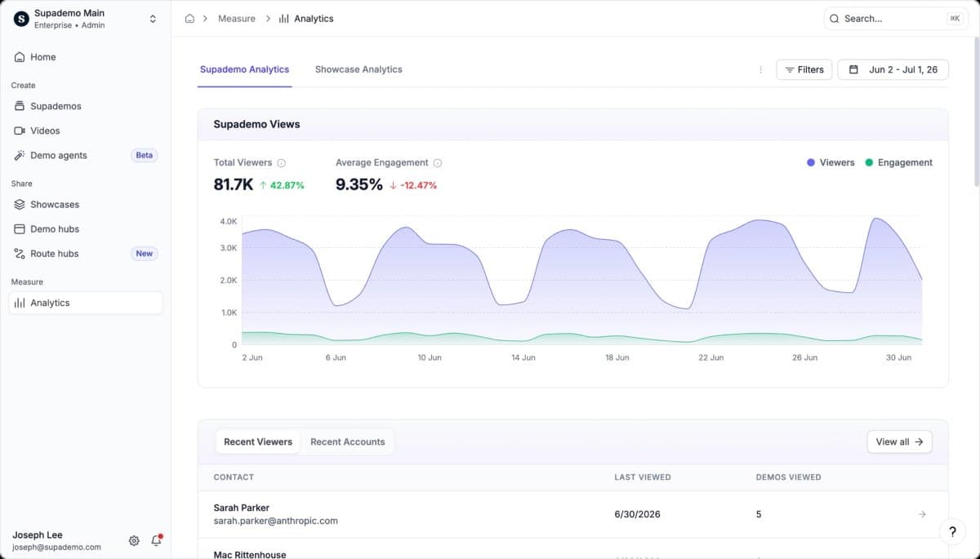Click the 81.7K total viewers value
Image resolution: width=980 pixels, height=559 pixels.
coord(234,184)
